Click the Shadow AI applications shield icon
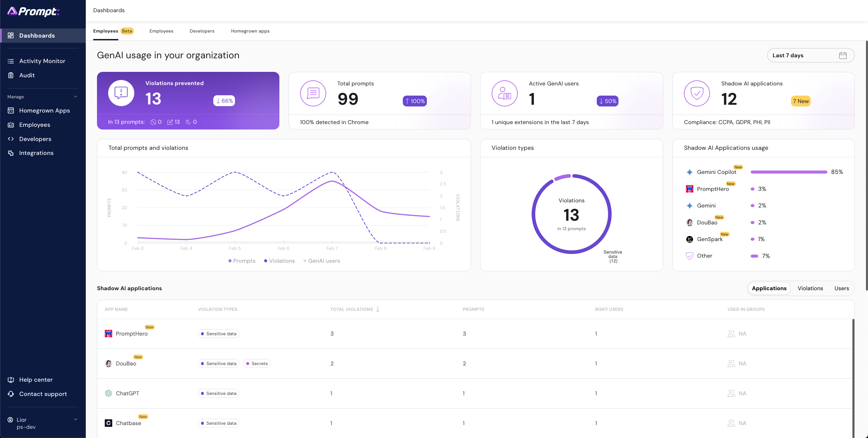 (697, 93)
